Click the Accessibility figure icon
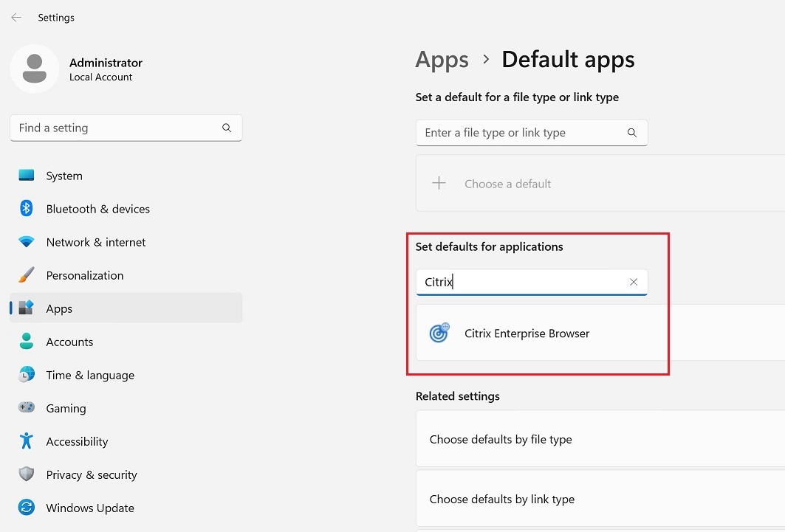This screenshot has width=785, height=532. pos(27,442)
